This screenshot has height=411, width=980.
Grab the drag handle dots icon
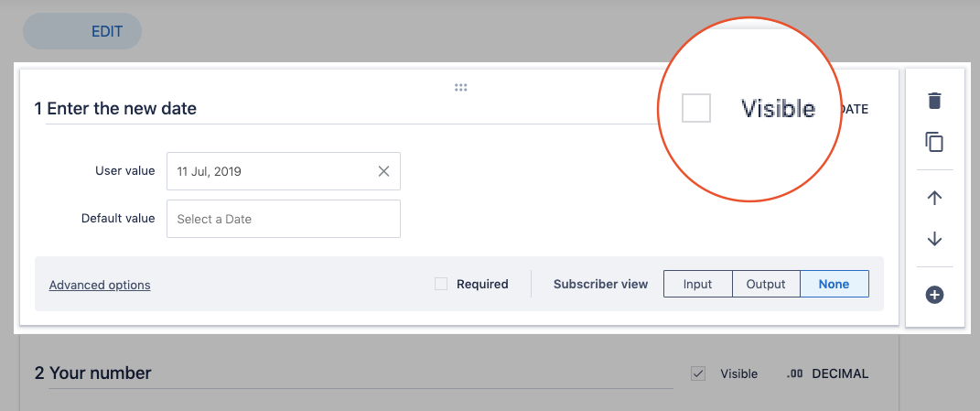(461, 88)
